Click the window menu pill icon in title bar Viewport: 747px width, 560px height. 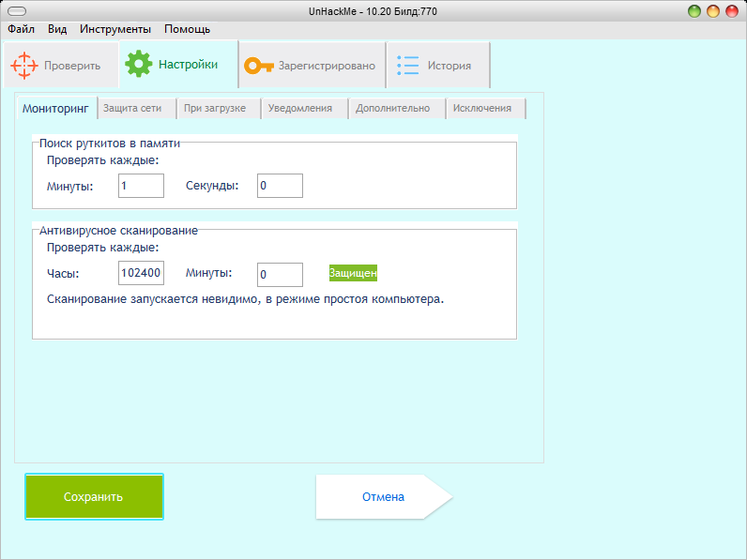(17, 11)
